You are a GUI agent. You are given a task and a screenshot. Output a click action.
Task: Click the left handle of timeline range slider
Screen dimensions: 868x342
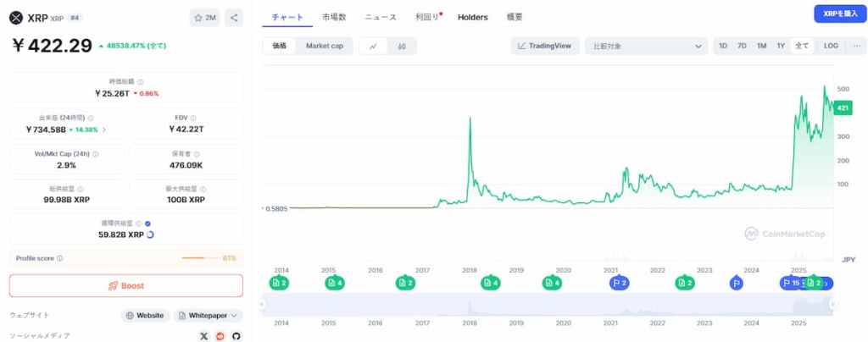[x=263, y=304]
